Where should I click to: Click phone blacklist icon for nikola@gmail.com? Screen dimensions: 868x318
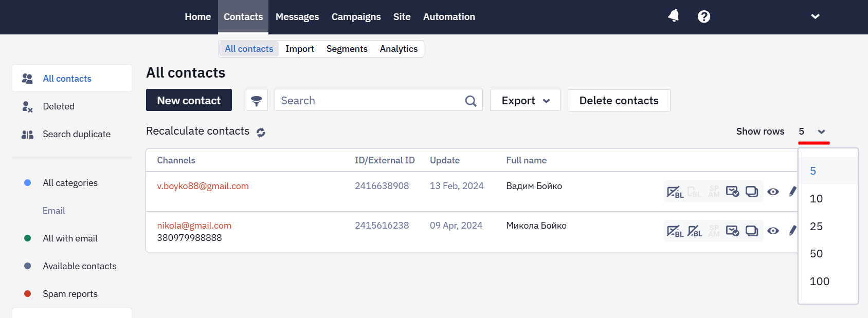695,231
